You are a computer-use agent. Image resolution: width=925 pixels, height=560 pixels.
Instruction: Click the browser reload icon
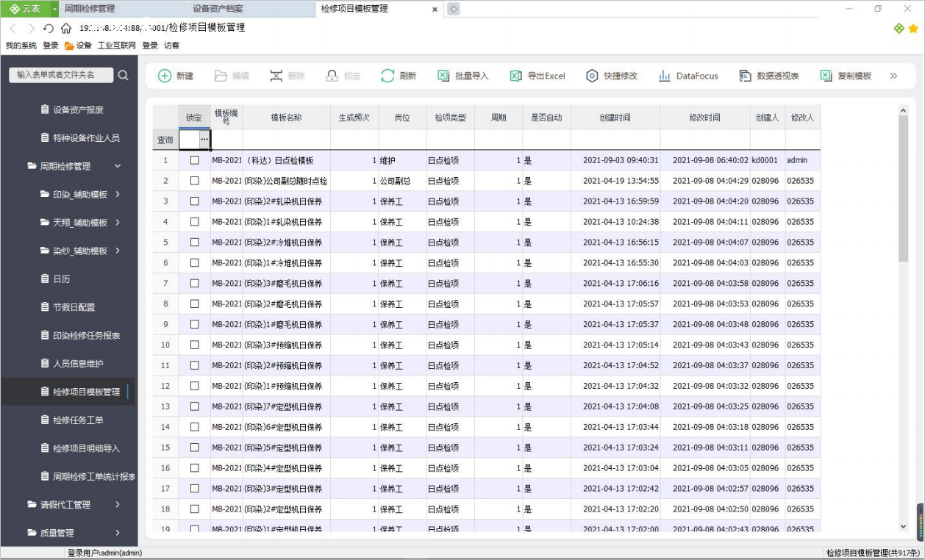click(x=49, y=28)
